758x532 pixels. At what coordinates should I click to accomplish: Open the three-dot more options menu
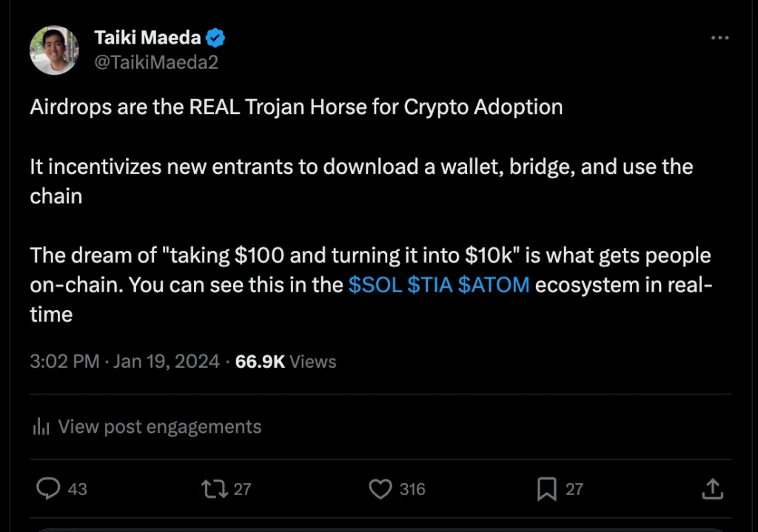(720, 38)
